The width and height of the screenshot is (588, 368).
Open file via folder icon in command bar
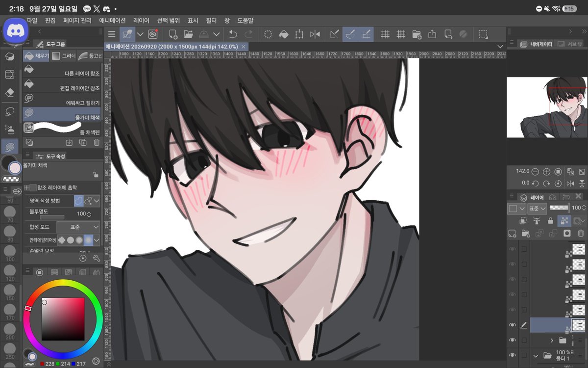pos(188,34)
